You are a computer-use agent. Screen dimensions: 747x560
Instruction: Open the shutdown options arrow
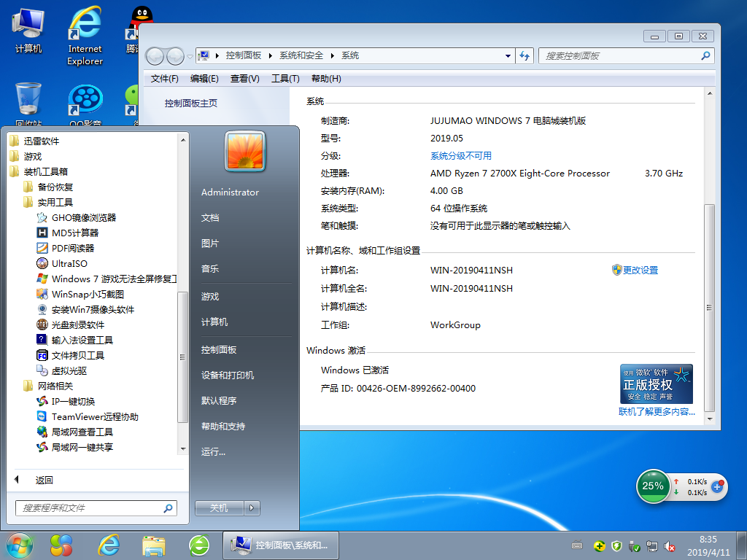point(252,507)
